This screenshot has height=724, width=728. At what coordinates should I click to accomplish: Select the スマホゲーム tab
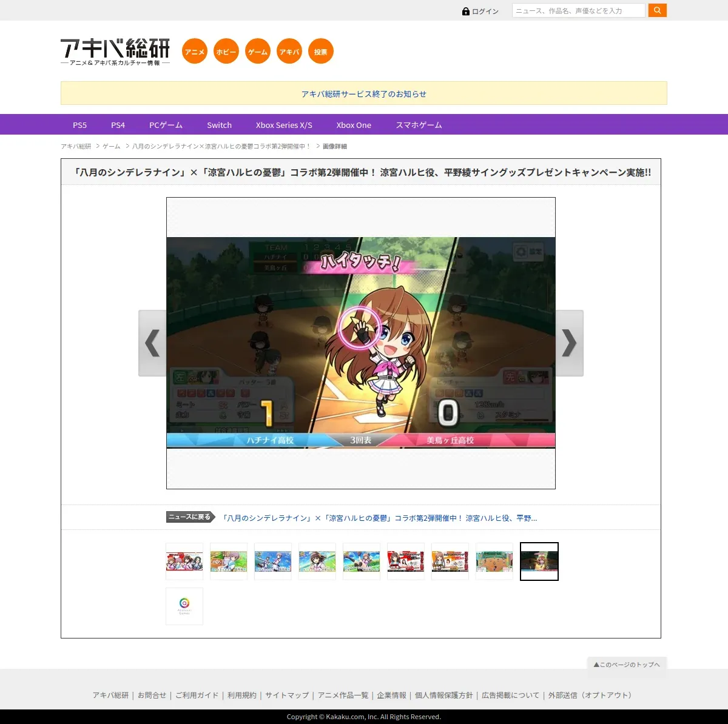pyautogui.click(x=419, y=125)
